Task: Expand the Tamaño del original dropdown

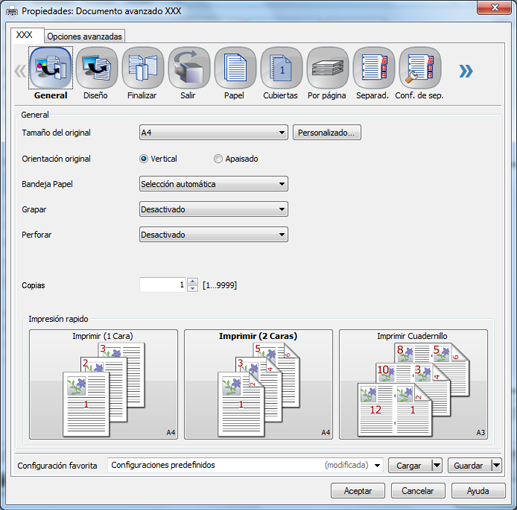Action: click(213, 132)
